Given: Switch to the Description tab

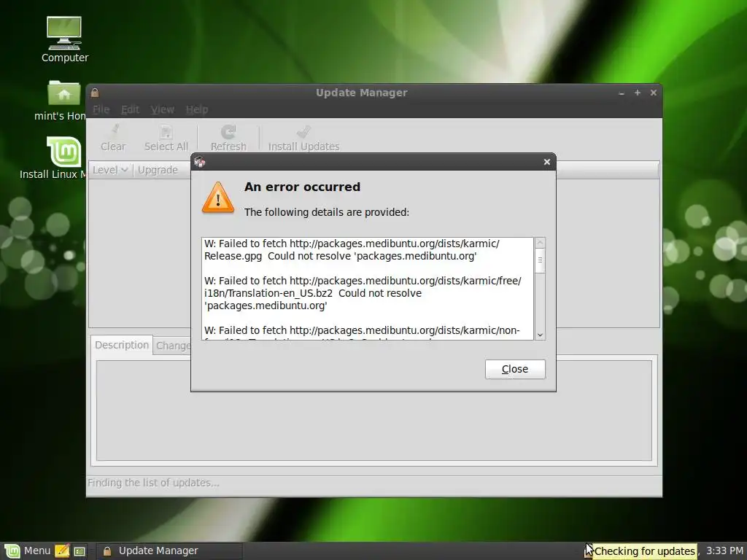Looking at the screenshot, I should tap(122, 345).
